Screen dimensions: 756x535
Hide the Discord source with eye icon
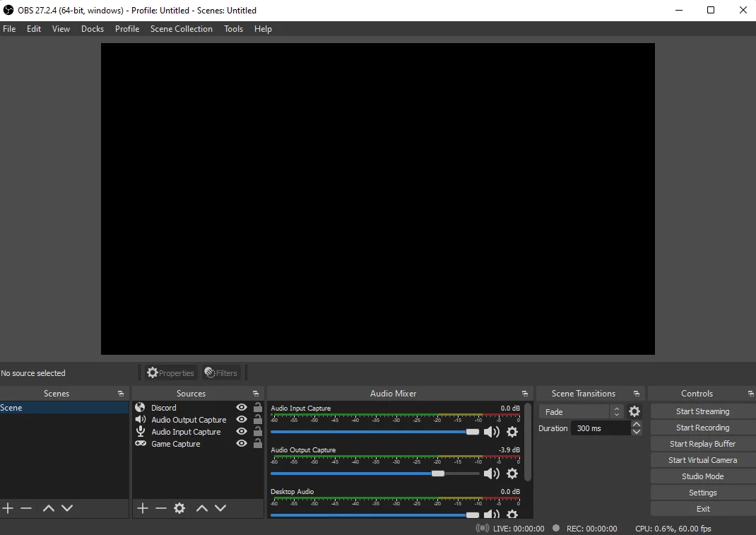click(x=242, y=408)
